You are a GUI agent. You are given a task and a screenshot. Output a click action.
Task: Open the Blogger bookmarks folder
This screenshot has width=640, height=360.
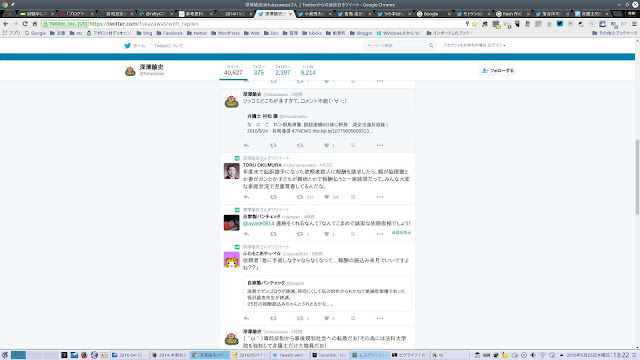click(x=361, y=33)
